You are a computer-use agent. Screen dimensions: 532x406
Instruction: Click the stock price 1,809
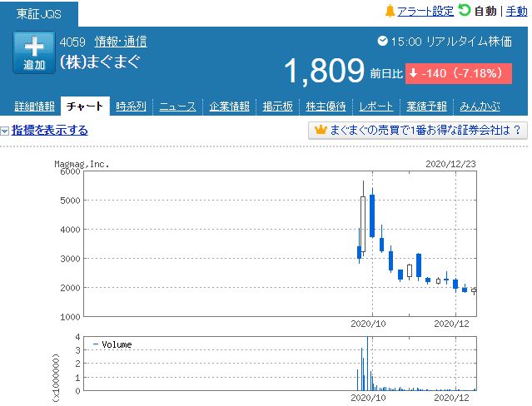click(x=324, y=71)
